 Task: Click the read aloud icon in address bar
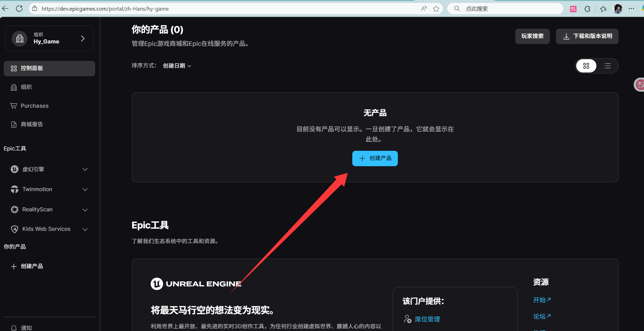424,9
